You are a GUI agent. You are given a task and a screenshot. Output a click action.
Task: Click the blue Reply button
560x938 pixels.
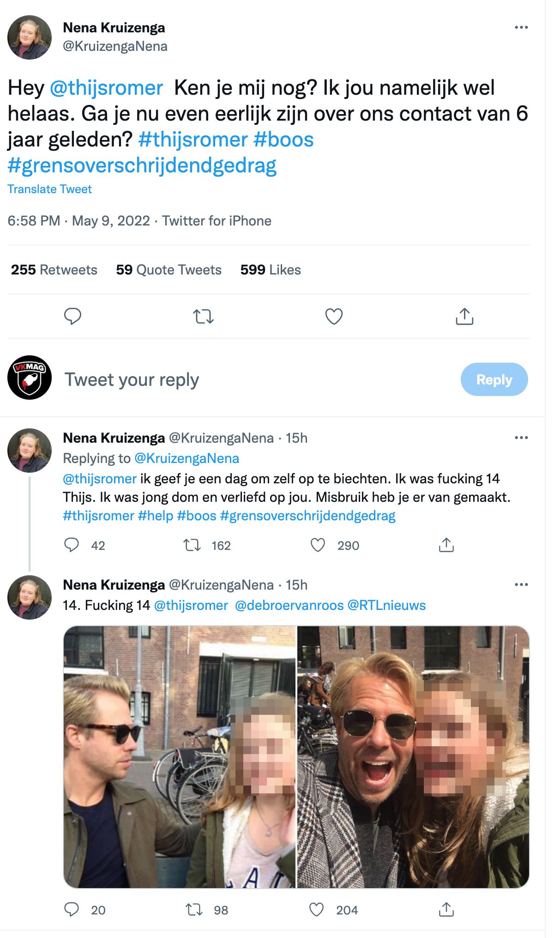(494, 379)
